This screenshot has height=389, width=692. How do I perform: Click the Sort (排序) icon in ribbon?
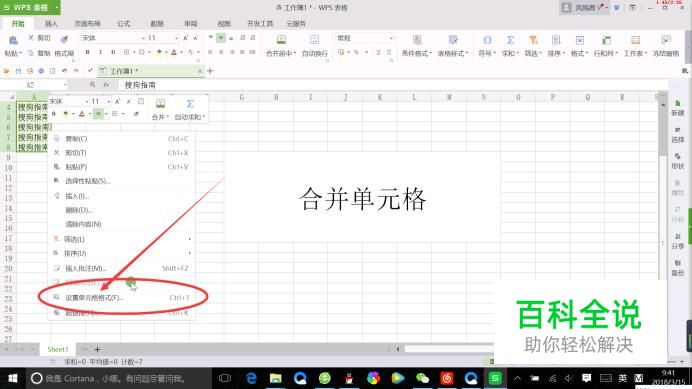[x=556, y=40]
